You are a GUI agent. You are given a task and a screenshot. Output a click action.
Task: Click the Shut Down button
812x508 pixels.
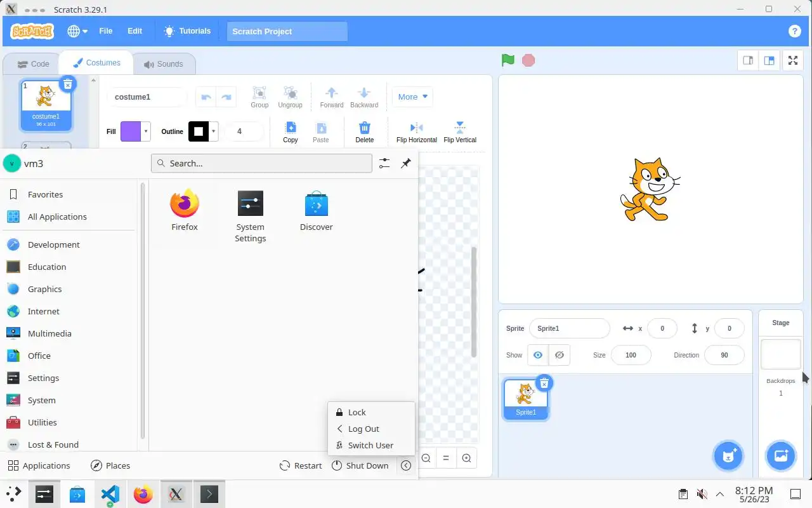point(360,465)
